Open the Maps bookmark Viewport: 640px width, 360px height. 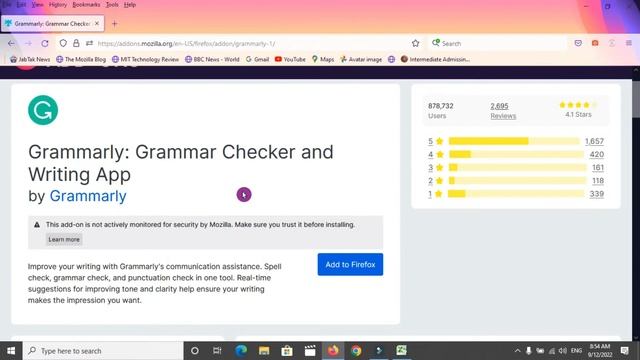click(323, 59)
